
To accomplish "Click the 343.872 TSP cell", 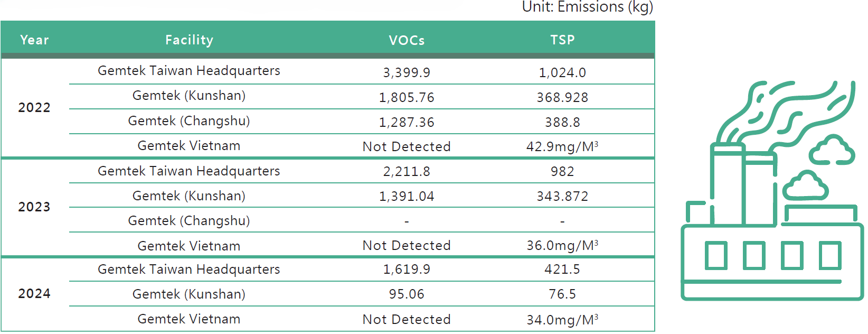I will click(x=562, y=196).
